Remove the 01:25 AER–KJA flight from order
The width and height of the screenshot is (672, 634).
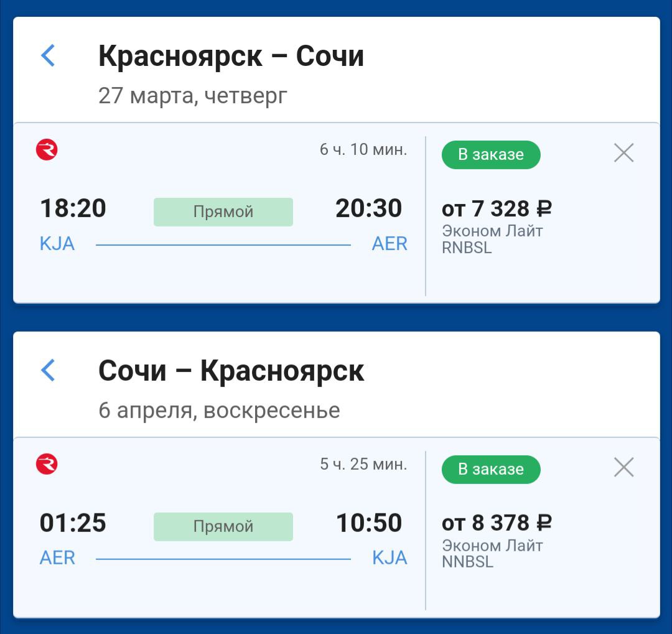(623, 468)
